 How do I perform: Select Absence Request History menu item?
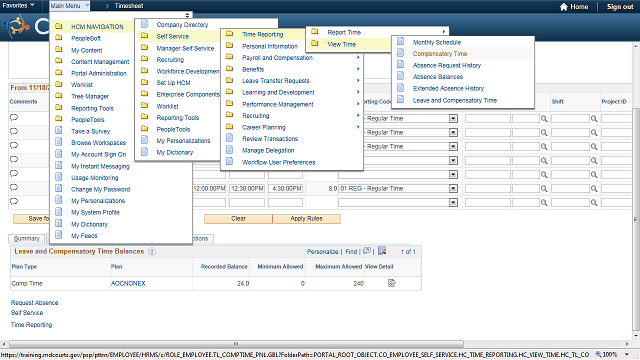pos(447,65)
